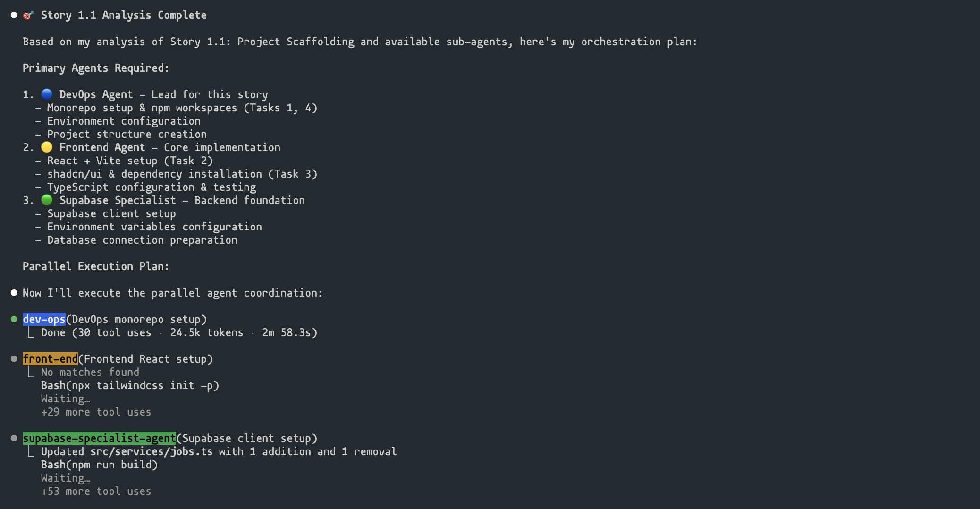Click the Bash(npx tailwindcss init -p) command
980x509 pixels.
pyautogui.click(x=130, y=386)
